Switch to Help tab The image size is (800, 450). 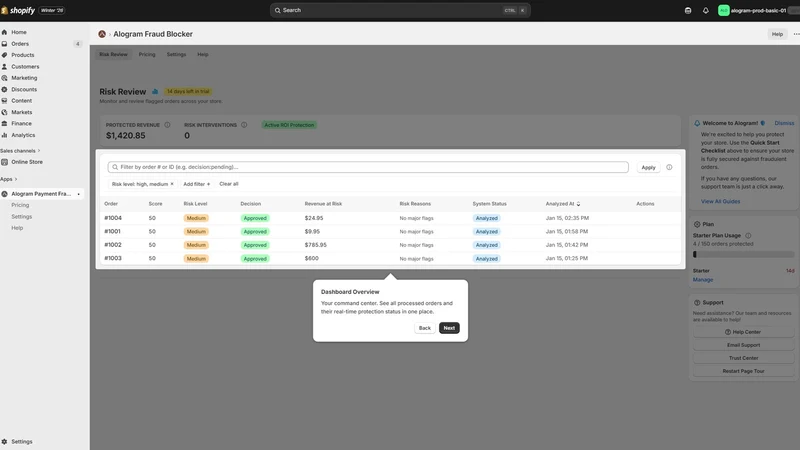click(x=203, y=55)
